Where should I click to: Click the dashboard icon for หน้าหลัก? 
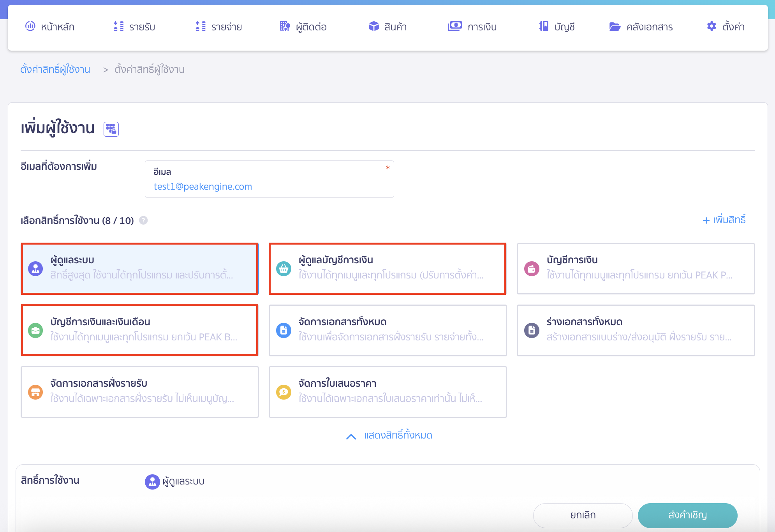[x=30, y=26]
